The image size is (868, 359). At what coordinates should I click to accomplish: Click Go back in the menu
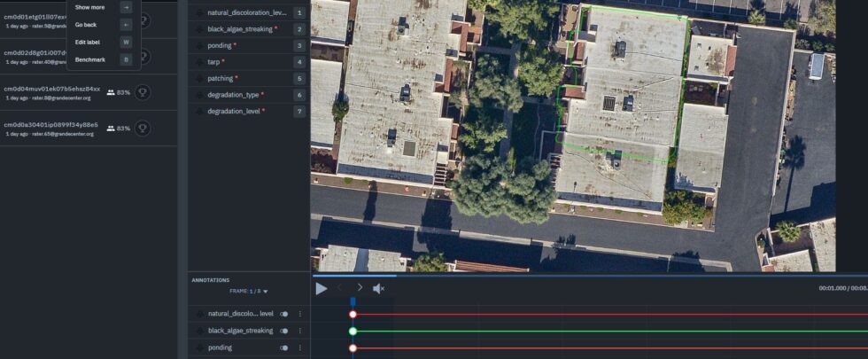[86, 25]
